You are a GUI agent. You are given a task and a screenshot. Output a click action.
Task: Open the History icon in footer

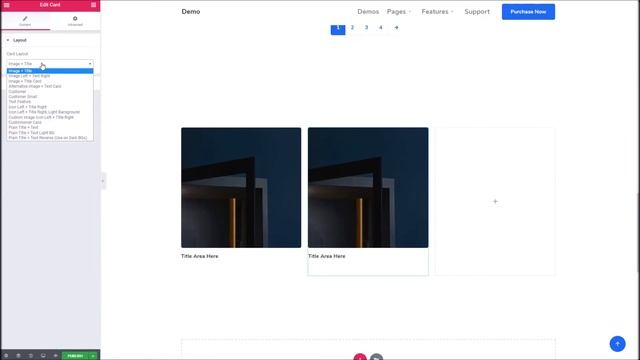(x=31, y=356)
